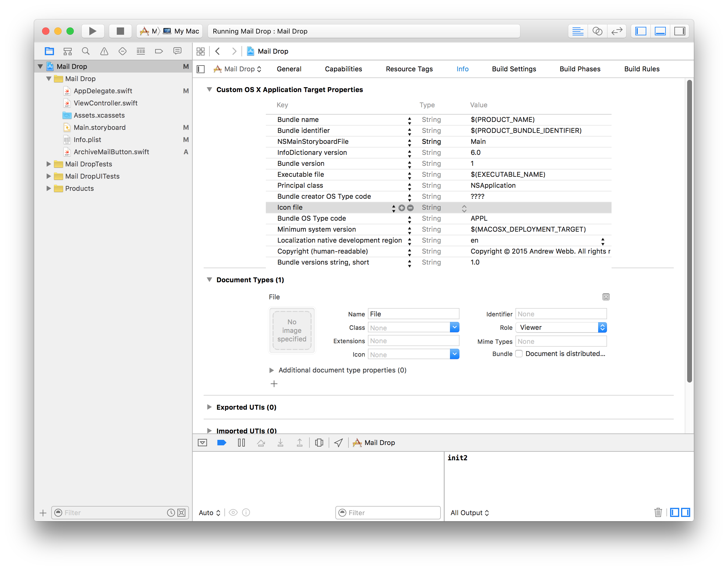Expand Additional document type properties
728x570 pixels.
tap(271, 370)
